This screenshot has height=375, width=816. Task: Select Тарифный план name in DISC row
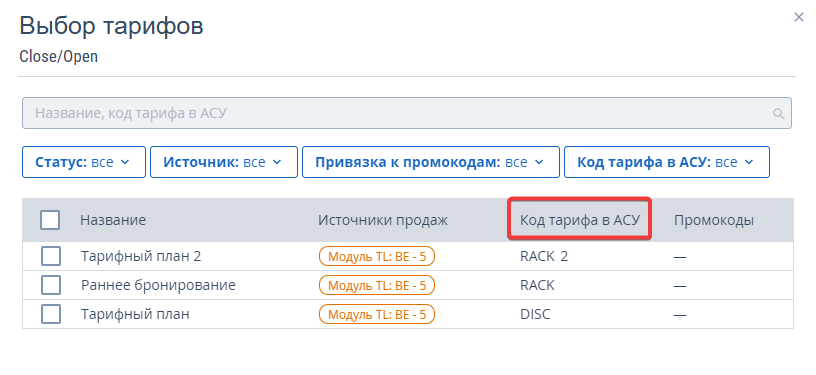point(135,314)
